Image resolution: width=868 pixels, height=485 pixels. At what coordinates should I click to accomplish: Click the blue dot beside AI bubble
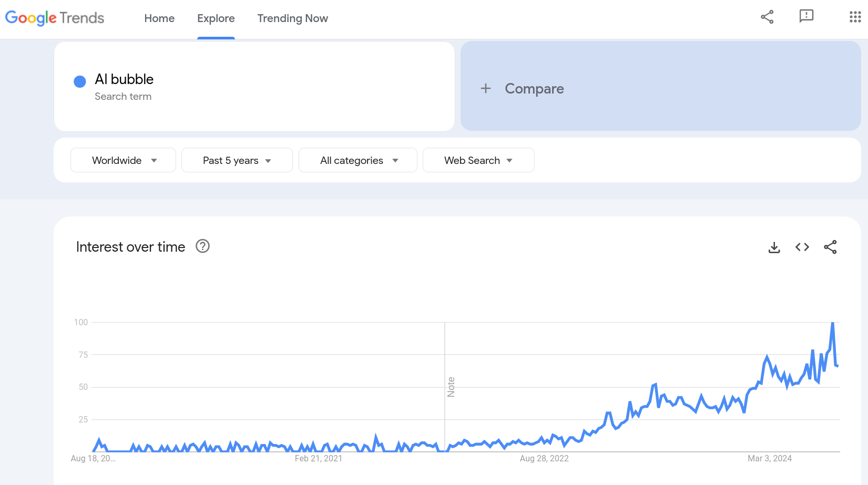(x=80, y=81)
